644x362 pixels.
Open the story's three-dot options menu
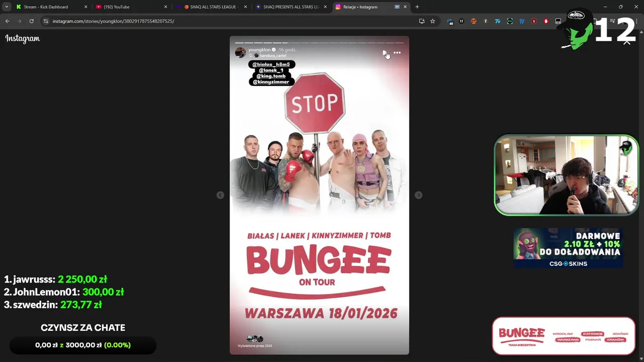point(397,53)
